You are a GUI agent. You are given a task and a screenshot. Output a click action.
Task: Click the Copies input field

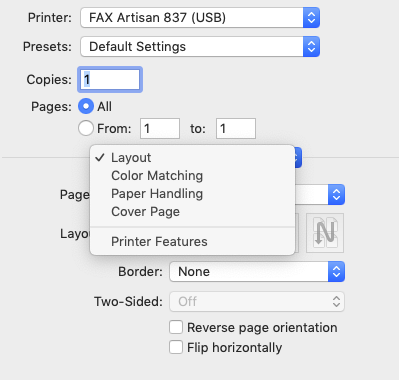[110, 80]
